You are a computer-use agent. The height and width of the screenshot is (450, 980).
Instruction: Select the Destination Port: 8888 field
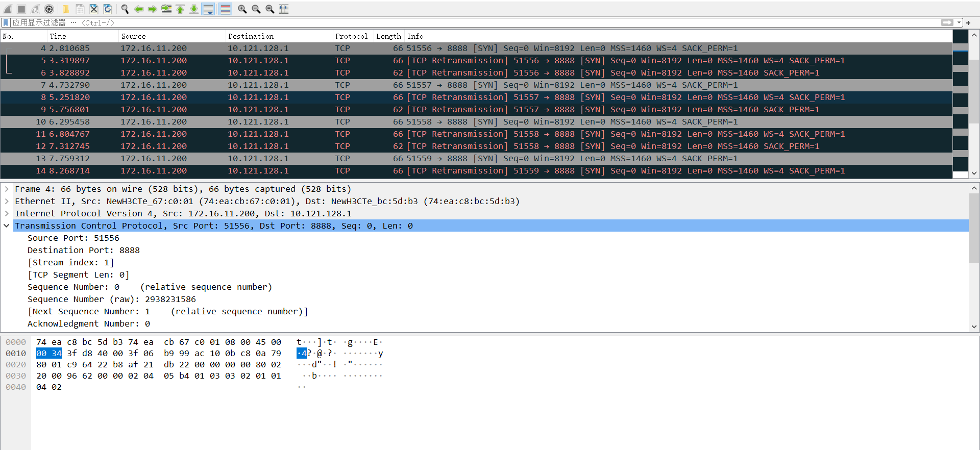point(84,250)
